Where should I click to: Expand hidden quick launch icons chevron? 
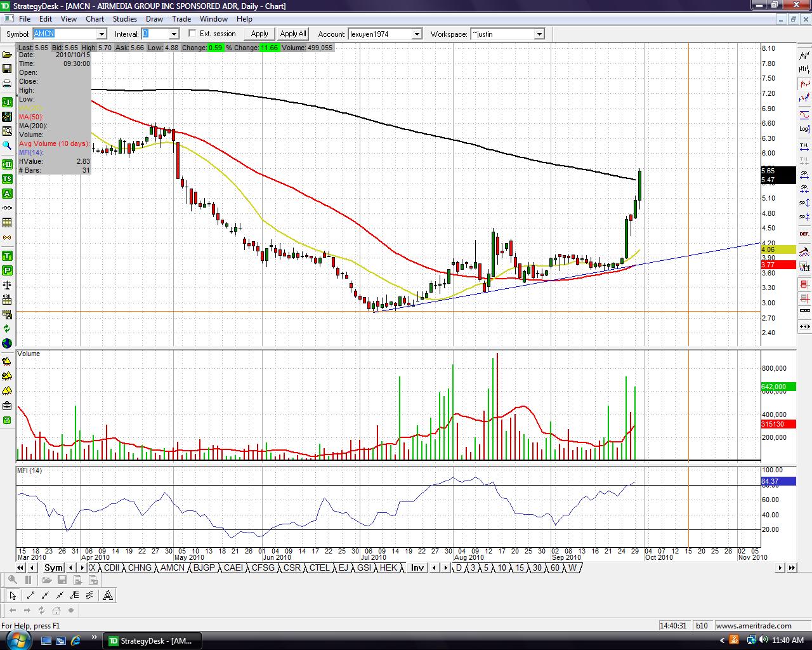(x=95, y=637)
